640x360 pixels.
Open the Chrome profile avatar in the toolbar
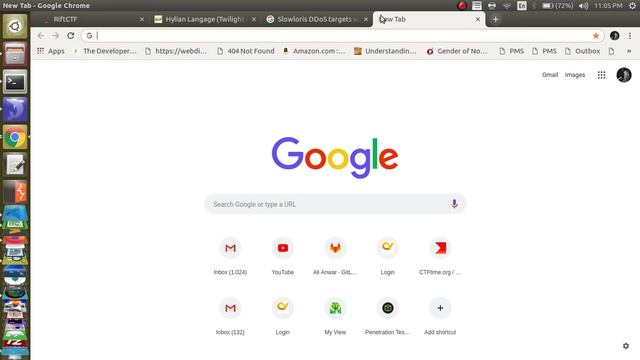pyautogui.click(x=614, y=36)
